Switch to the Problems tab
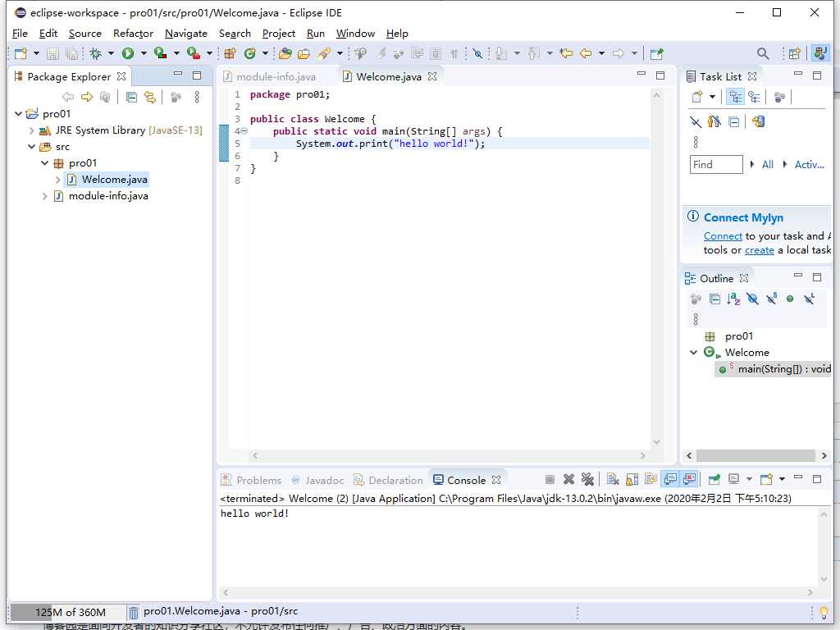This screenshot has width=840, height=630. (251, 480)
